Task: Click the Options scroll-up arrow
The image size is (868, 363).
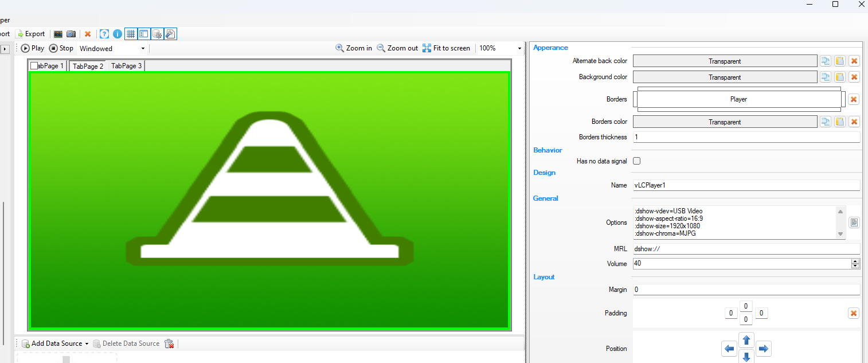Action: click(x=841, y=210)
